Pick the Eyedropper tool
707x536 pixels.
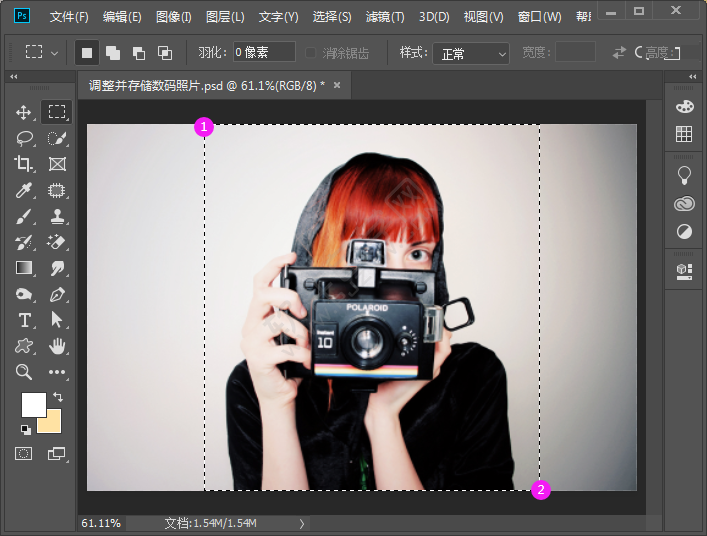(x=25, y=190)
